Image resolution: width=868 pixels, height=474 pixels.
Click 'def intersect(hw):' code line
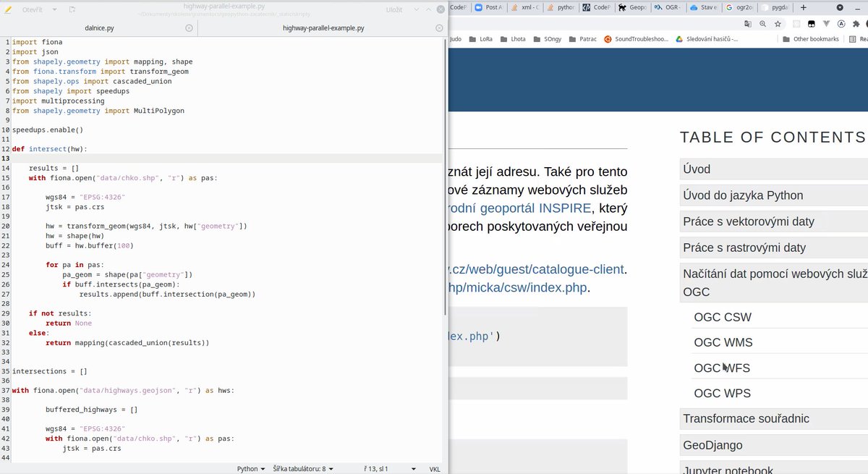tap(49, 148)
